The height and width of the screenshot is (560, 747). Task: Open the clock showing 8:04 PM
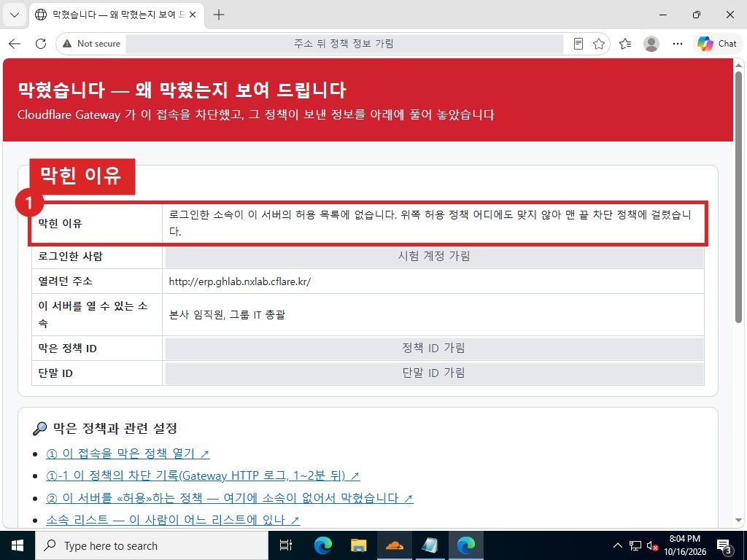(x=684, y=545)
